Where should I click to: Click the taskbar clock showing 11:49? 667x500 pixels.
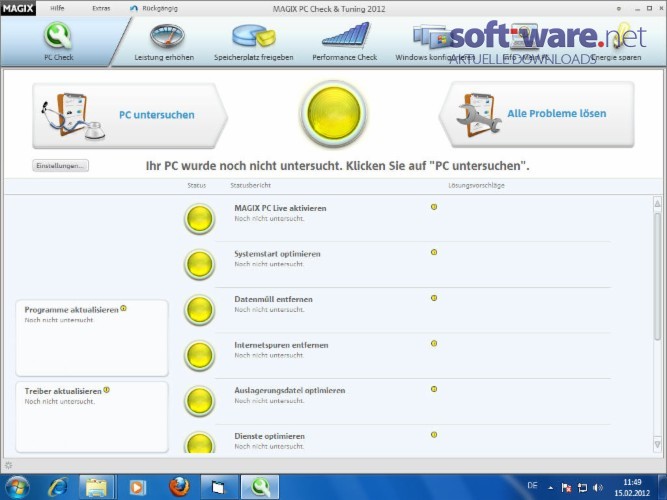(632, 488)
